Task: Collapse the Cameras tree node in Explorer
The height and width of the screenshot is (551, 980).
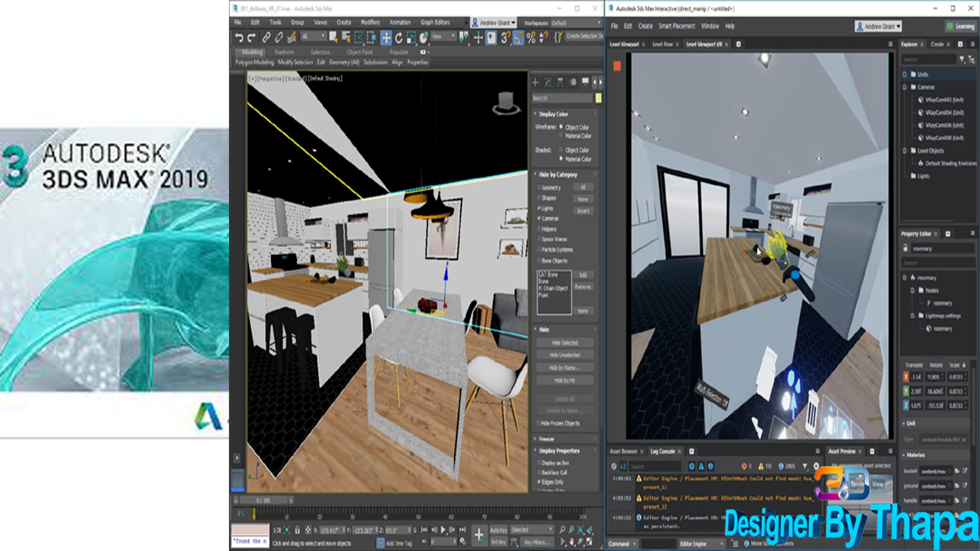Action: pos(904,87)
